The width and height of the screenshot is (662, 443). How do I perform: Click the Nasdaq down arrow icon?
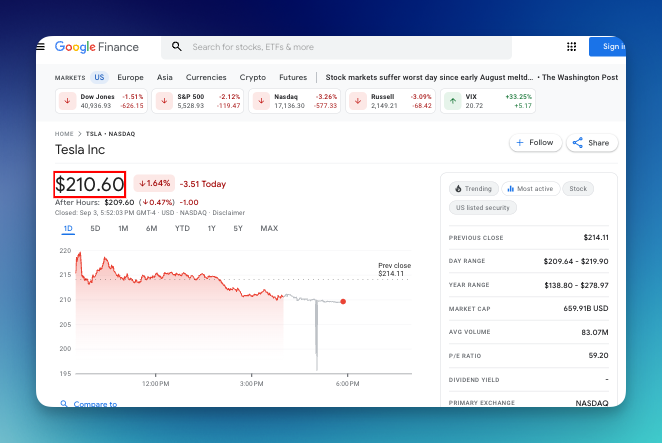tap(261, 101)
